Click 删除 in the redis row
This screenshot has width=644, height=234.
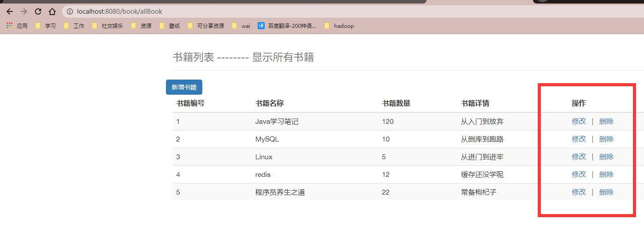click(606, 174)
